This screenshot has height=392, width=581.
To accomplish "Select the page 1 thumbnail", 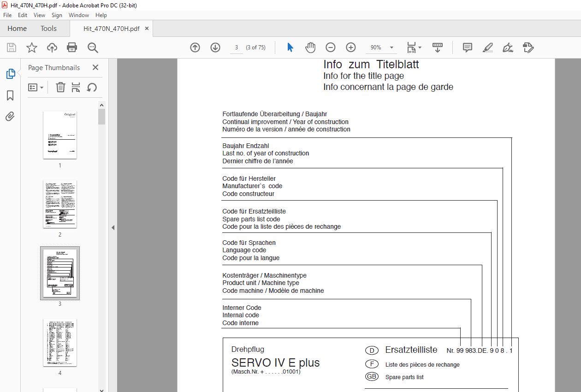I will point(60,135).
